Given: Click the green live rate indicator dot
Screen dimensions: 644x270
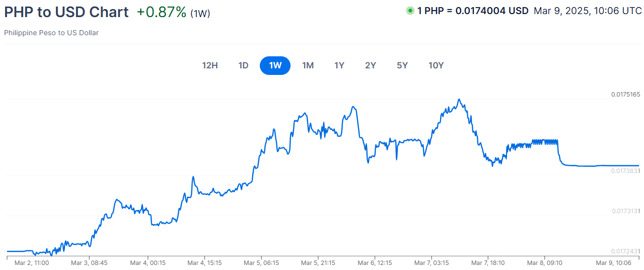Looking at the screenshot, I should click(x=410, y=11).
